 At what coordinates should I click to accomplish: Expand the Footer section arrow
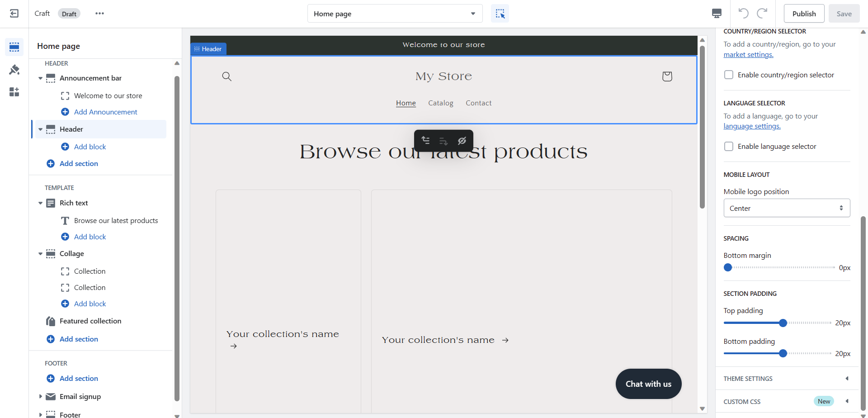click(40, 414)
